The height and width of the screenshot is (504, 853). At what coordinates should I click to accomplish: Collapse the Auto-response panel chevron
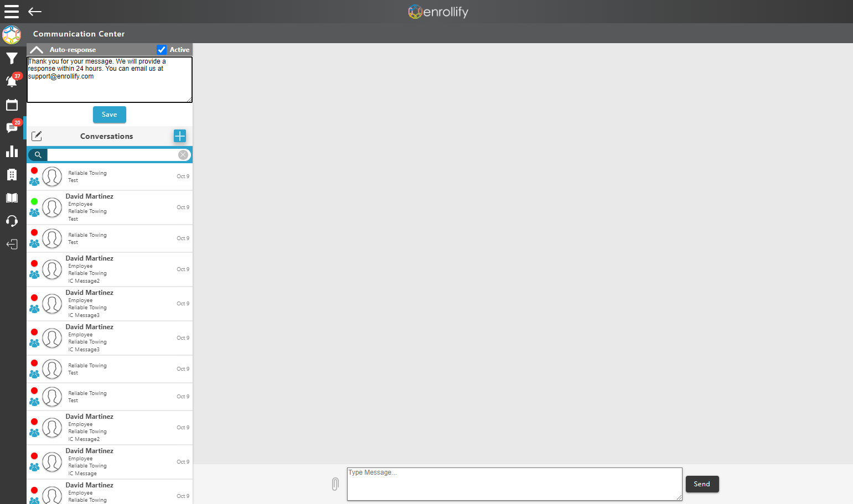[x=37, y=50]
